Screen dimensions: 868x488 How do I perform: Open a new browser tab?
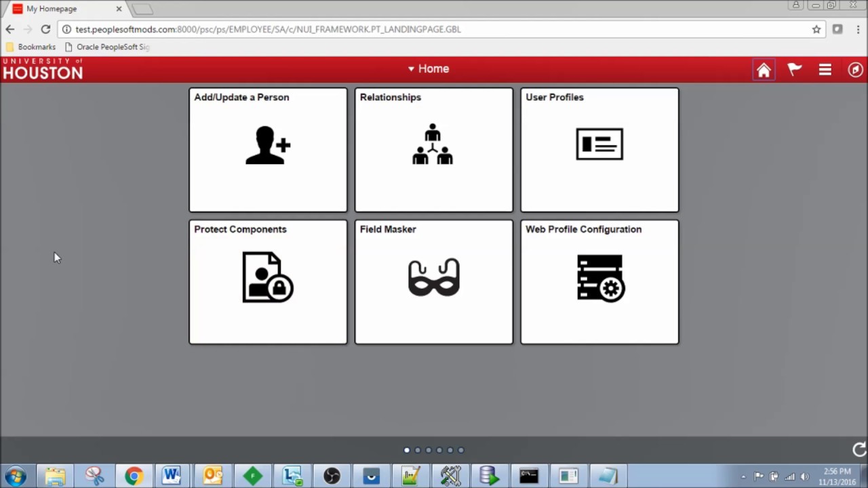(142, 9)
